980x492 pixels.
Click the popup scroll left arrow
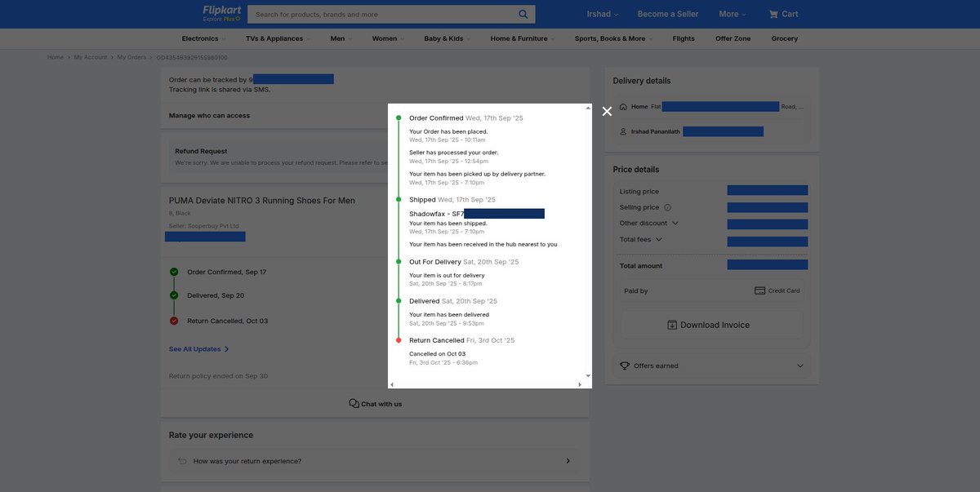[392, 384]
